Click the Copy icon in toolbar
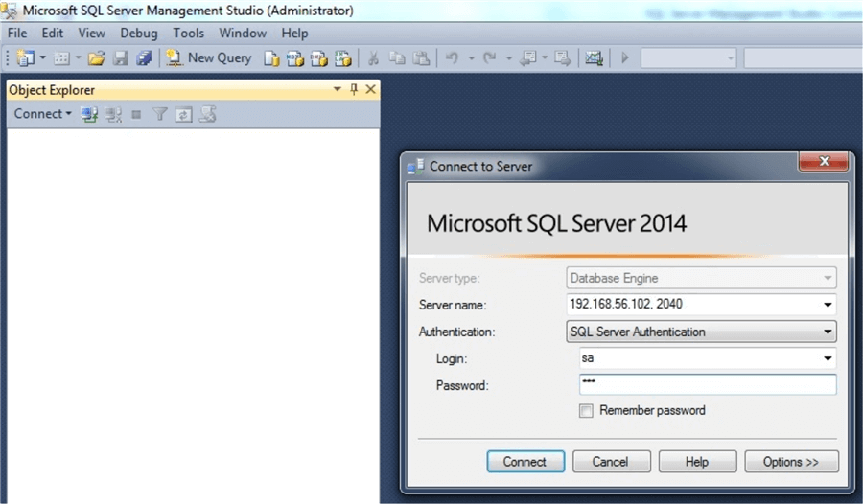 coord(397,57)
